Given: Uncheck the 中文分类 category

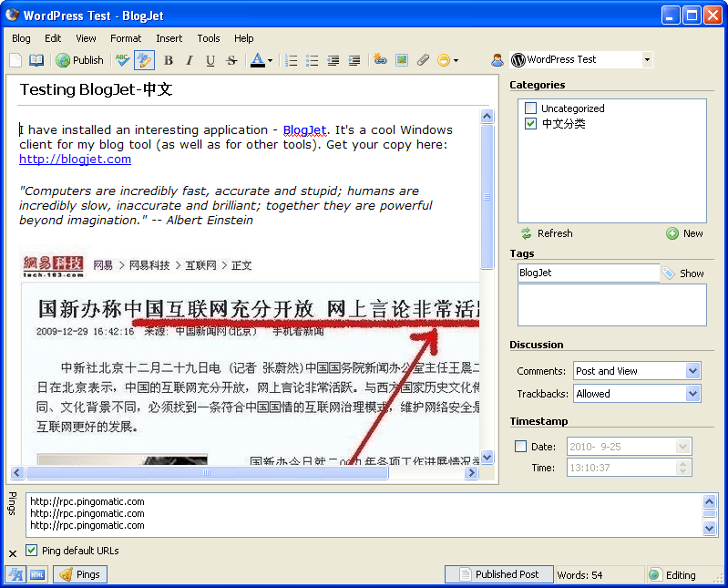Looking at the screenshot, I should (x=531, y=123).
